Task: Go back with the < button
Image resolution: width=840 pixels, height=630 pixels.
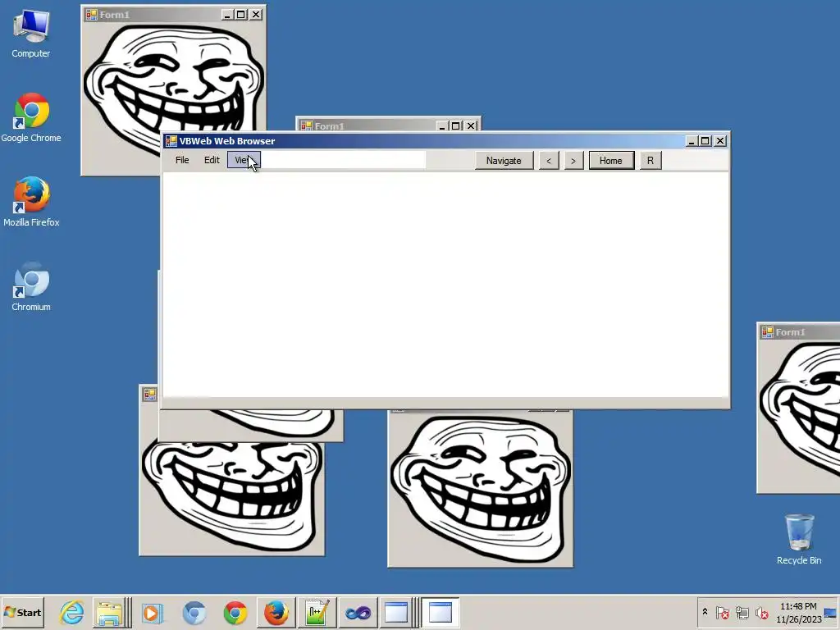Action: (x=549, y=161)
